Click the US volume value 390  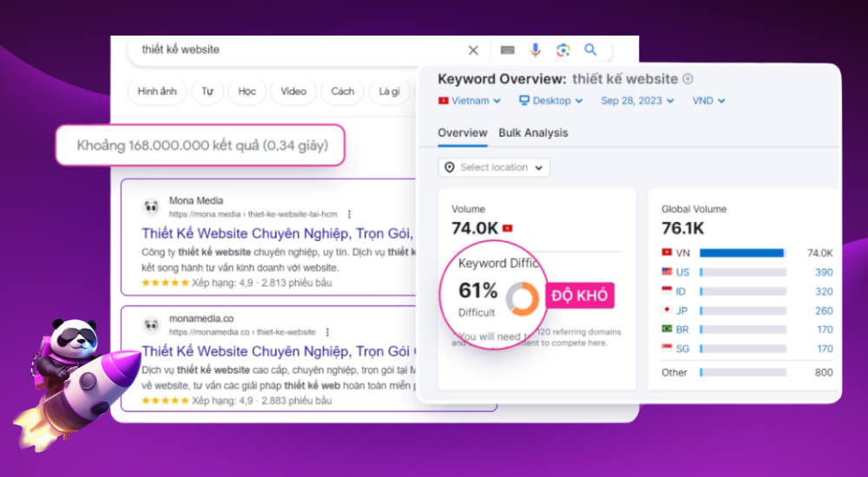tap(824, 272)
